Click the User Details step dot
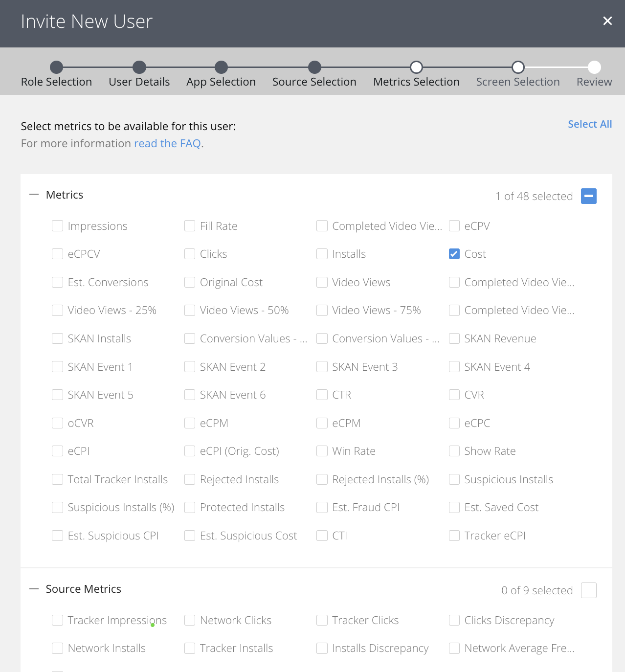Image resolution: width=625 pixels, height=672 pixels. coord(139,67)
